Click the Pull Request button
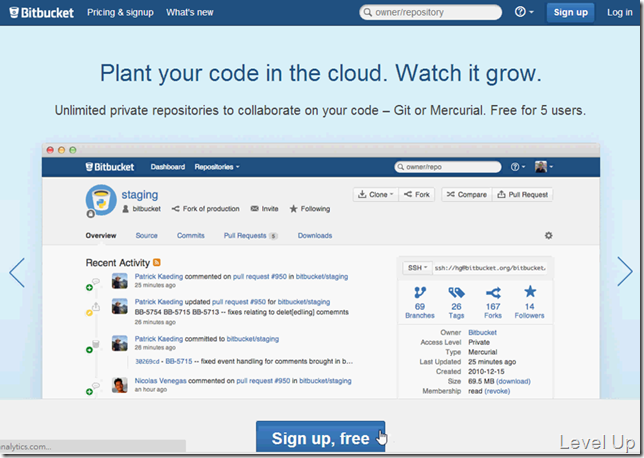644x458 pixels. coord(522,194)
